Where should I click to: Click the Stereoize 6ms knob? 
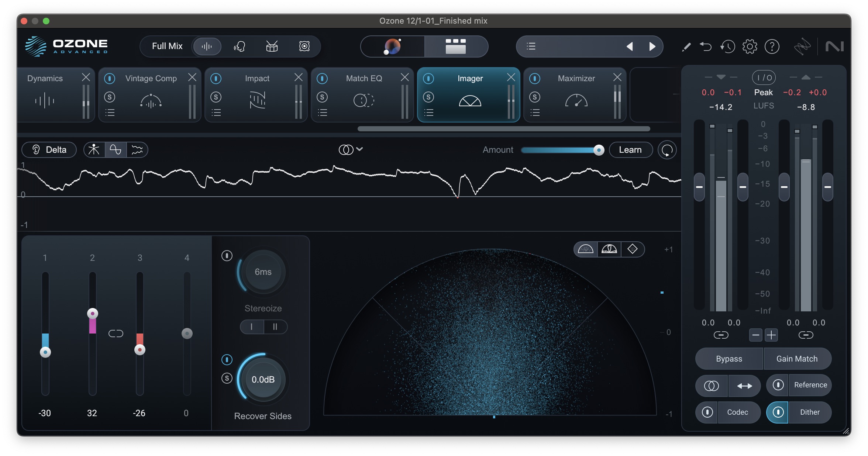point(263,272)
